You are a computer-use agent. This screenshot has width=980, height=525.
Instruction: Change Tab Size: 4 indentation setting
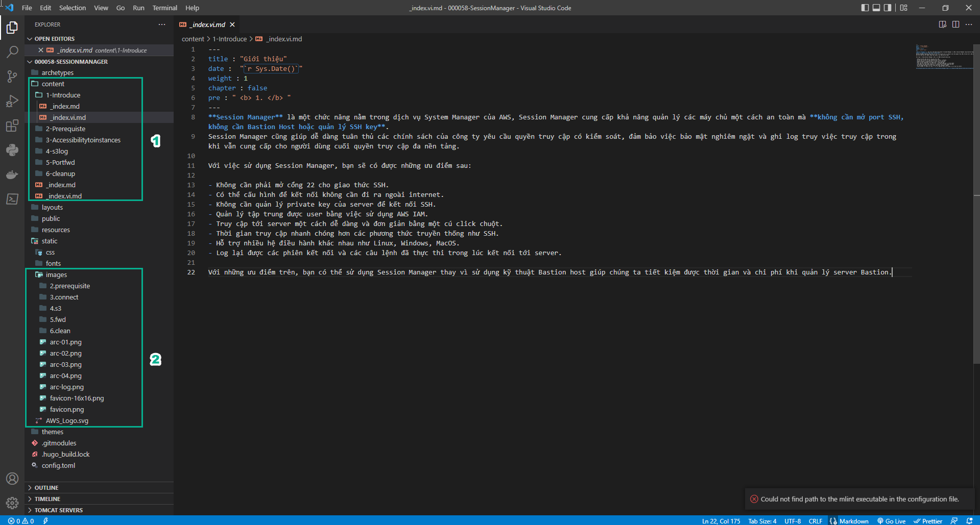762,521
